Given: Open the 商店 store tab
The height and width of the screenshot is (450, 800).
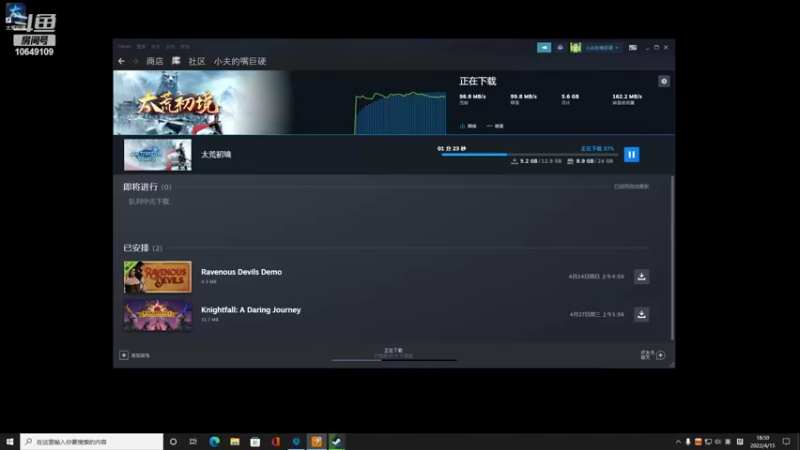Looking at the screenshot, I should [155, 61].
